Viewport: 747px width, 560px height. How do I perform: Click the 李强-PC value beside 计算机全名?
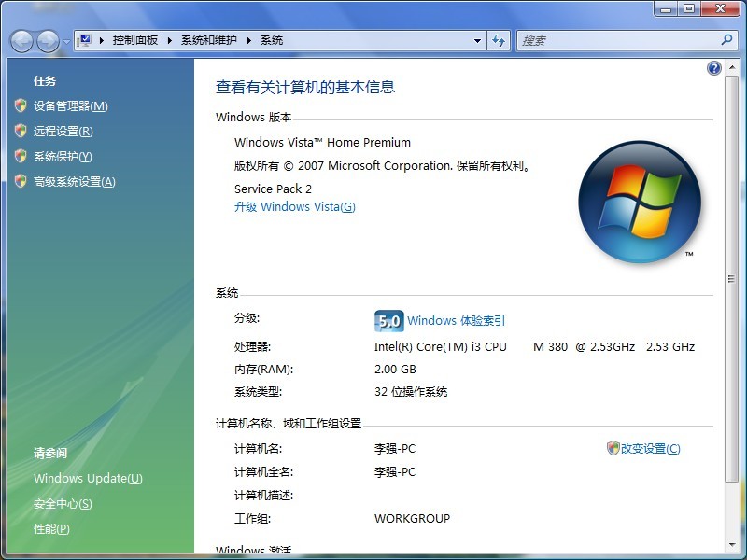coord(395,472)
